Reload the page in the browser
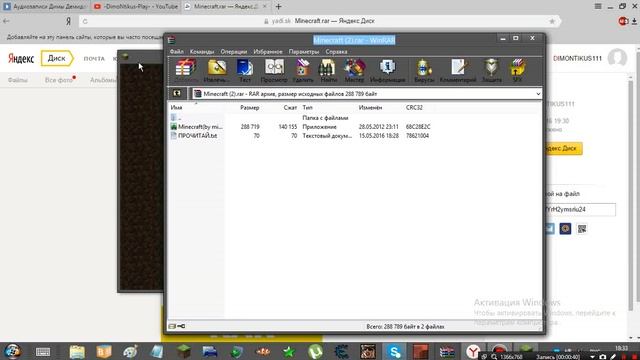640x360 pixels. [85, 21]
